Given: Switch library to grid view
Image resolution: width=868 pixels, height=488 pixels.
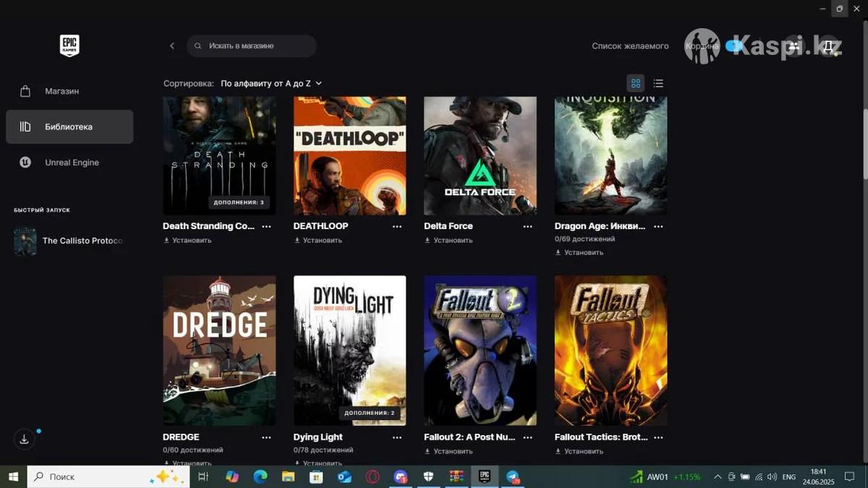Looking at the screenshot, I should (636, 83).
